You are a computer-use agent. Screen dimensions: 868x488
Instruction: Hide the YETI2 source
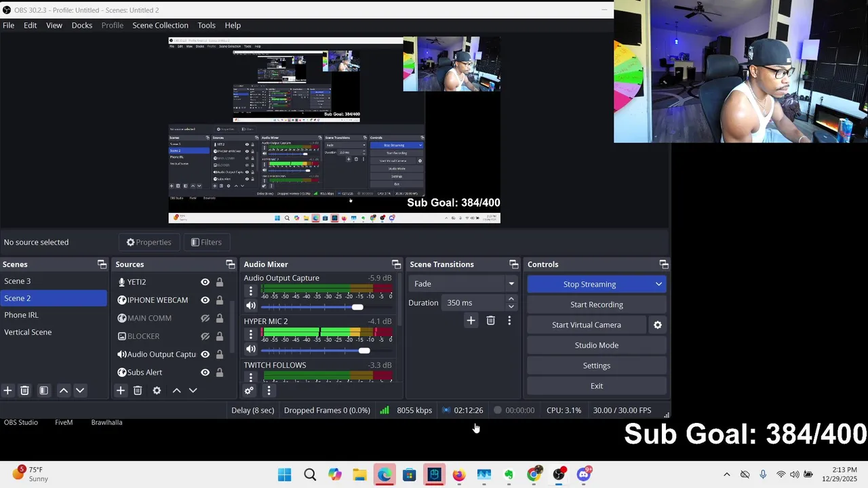click(205, 282)
